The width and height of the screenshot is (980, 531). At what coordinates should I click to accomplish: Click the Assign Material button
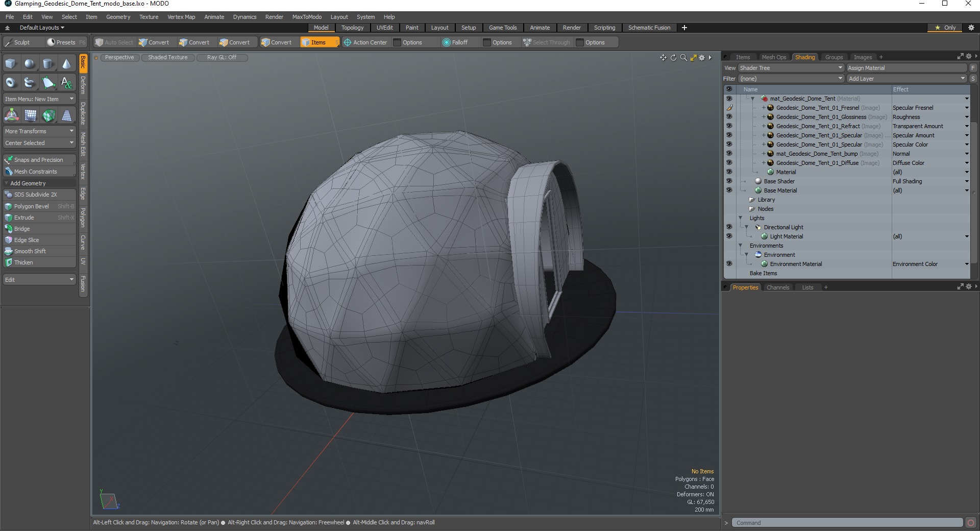(x=906, y=68)
